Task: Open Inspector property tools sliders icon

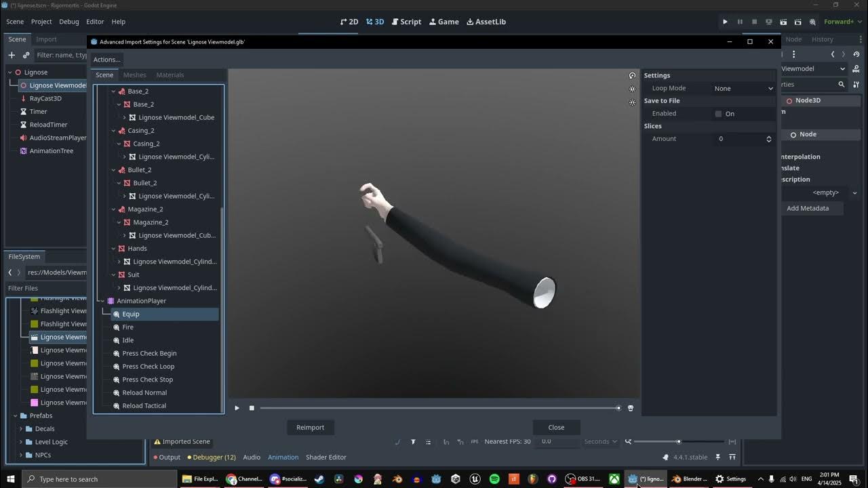Action: [x=856, y=84]
